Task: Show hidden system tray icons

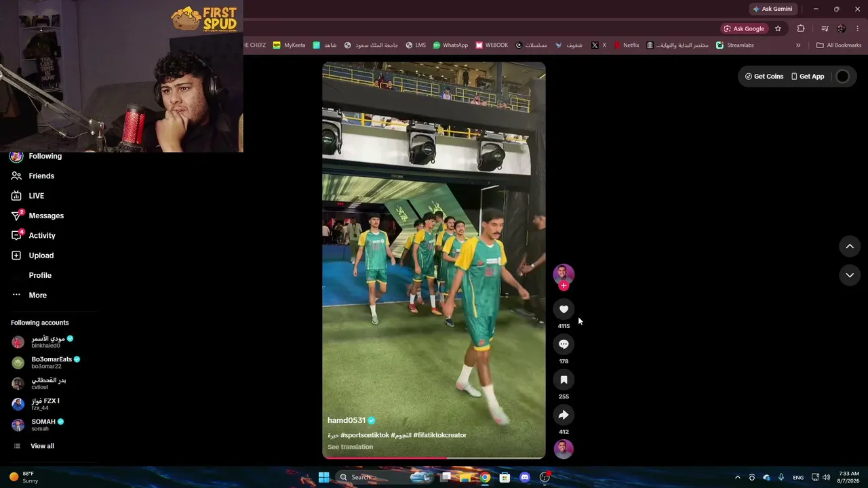Action: (x=738, y=477)
